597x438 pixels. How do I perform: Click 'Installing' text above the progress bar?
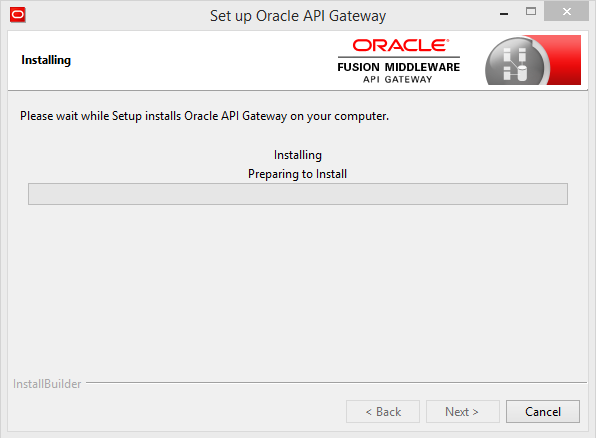click(x=298, y=155)
